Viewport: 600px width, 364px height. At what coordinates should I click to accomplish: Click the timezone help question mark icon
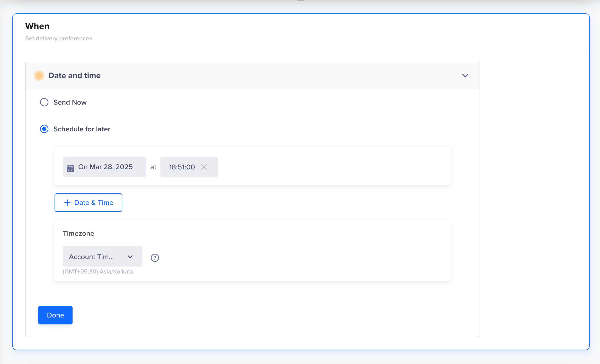coord(155,258)
